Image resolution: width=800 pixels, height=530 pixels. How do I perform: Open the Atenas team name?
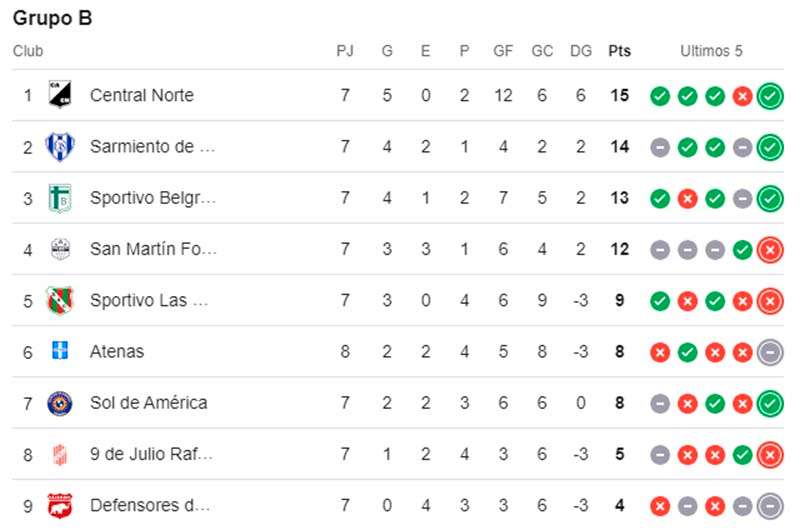click(117, 351)
